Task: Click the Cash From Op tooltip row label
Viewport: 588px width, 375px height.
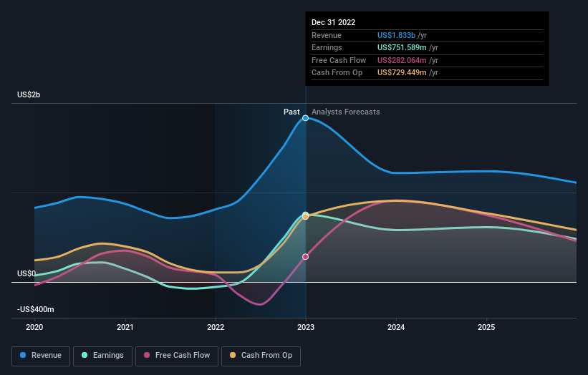Action: tap(337, 73)
